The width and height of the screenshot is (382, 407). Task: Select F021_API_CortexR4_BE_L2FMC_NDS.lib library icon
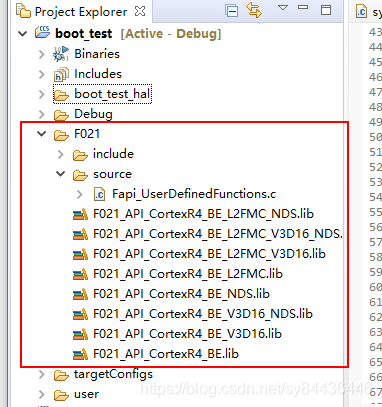[80, 214]
